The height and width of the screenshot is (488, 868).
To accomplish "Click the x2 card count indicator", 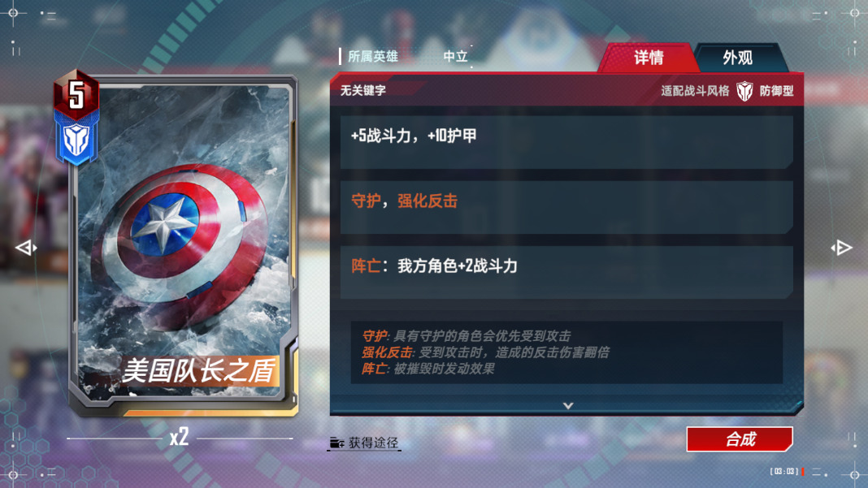I will point(179,437).
